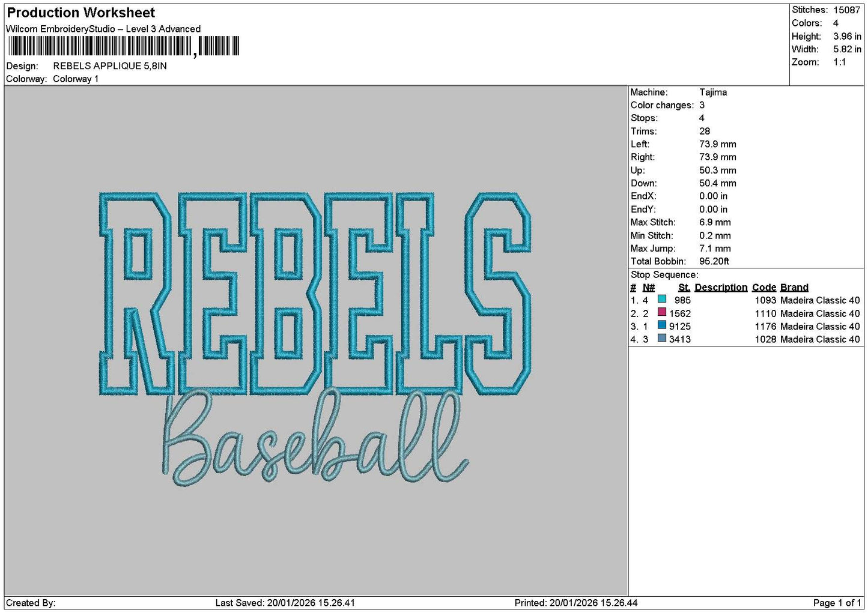
Task: Click the REBELS applique lettering in the preview
Action: [315, 294]
